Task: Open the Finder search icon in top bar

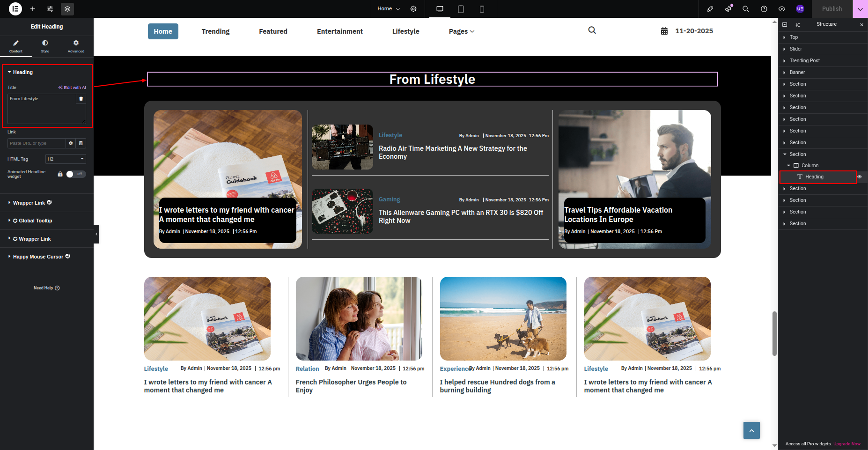Action: (746, 9)
